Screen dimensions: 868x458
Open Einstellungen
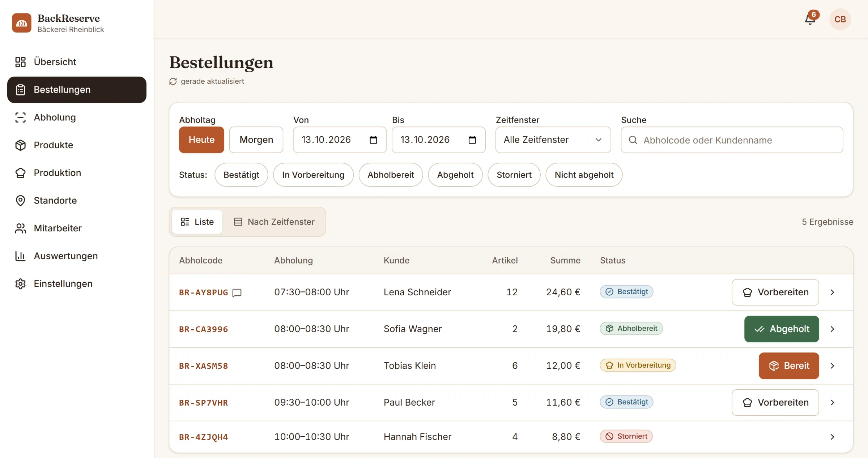tap(77, 284)
